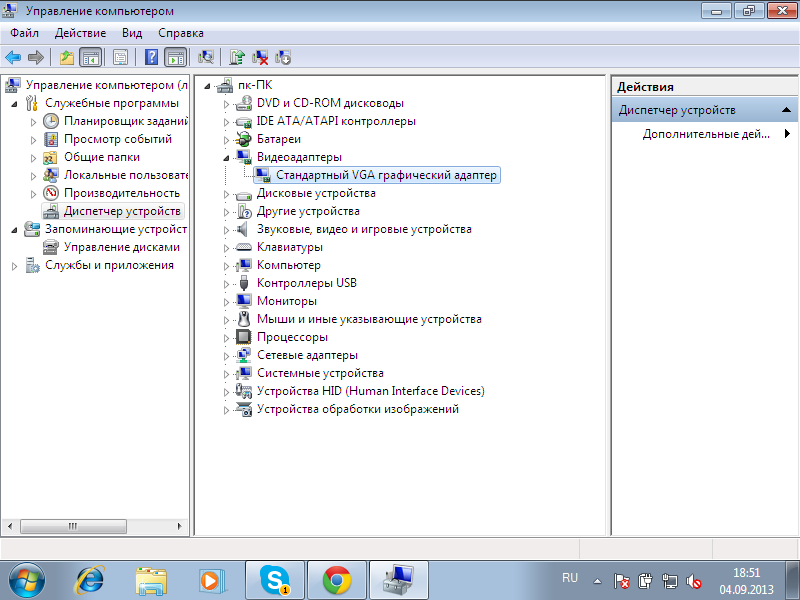Click the grey Forward arrow in toolbar
Screen dimensions: 800x600
coord(35,57)
